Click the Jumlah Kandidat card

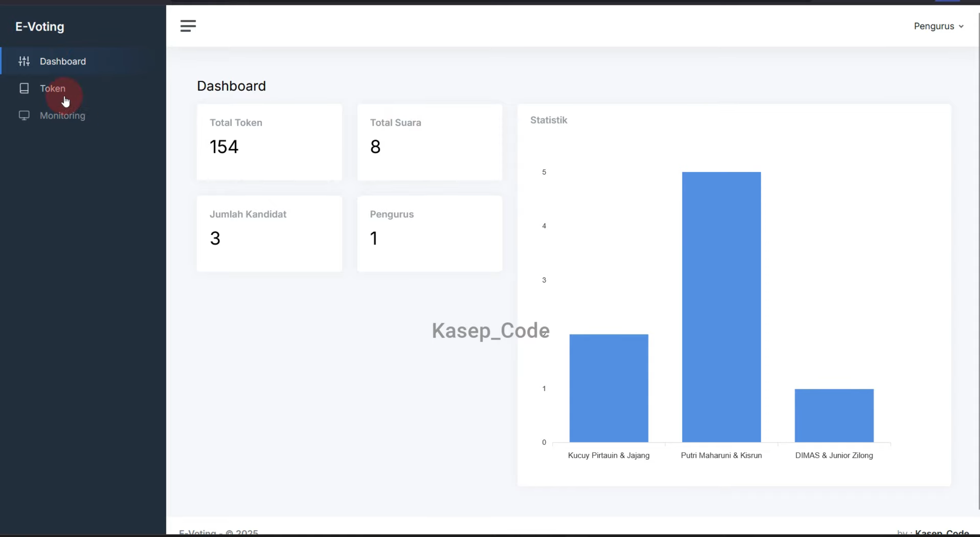click(269, 233)
